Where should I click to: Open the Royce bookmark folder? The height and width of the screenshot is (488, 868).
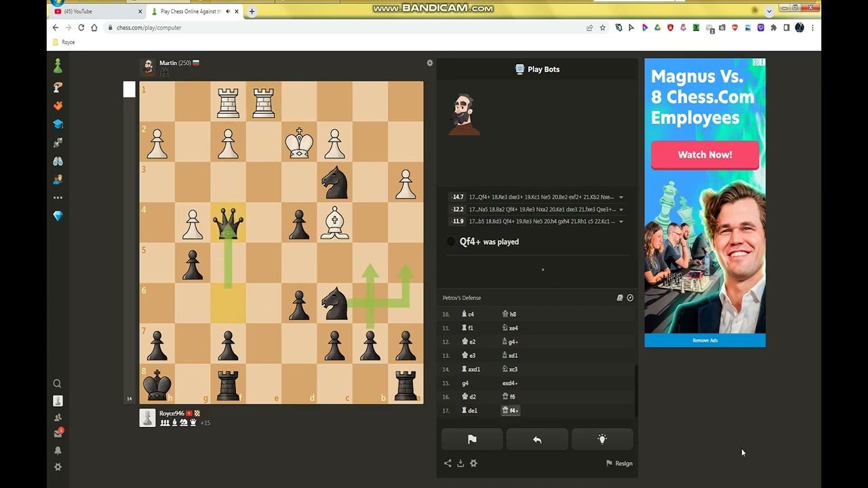(x=64, y=42)
